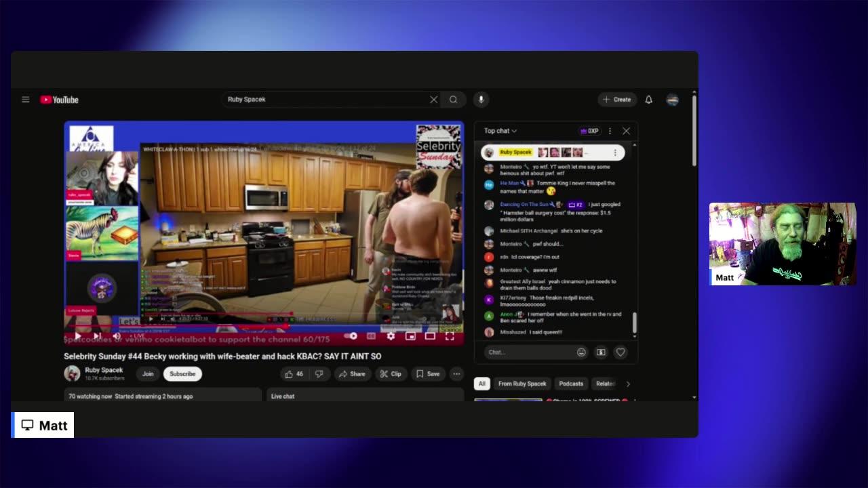
Task: Mute the video volume
Action: coord(117,336)
